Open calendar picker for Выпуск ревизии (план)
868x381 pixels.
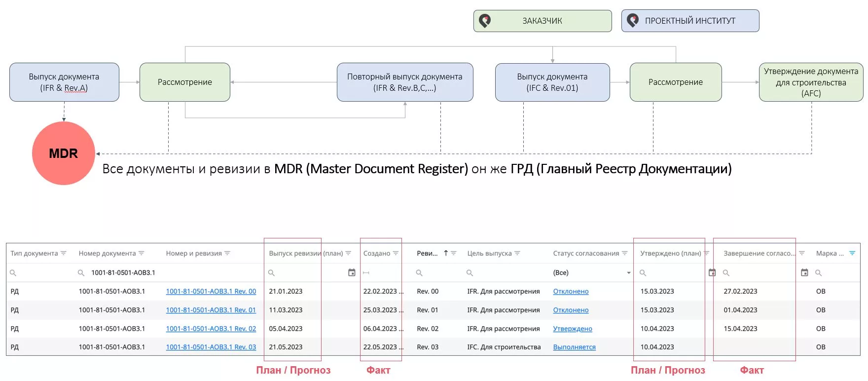[x=352, y=272]
